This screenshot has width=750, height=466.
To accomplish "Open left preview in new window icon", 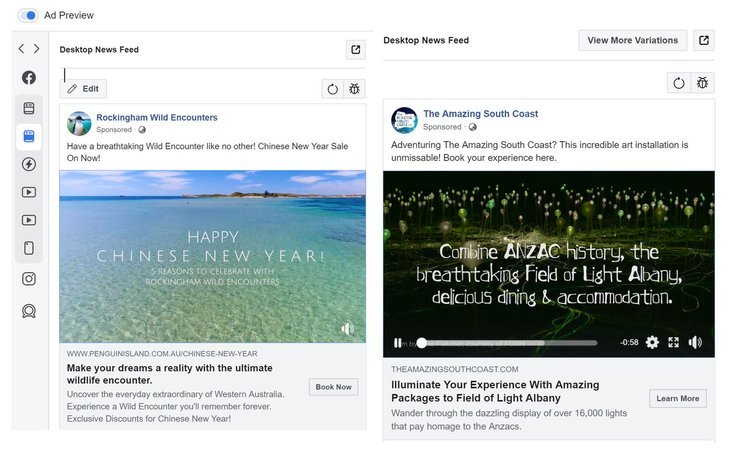I will tap(355, 50).
